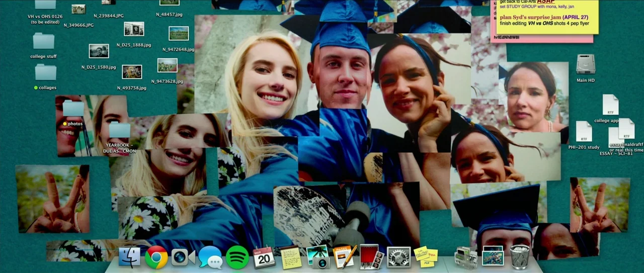Open the pictures stack in dock
Image resolution: width=644 pixels, height=273 pixels.
click(493, 256)
